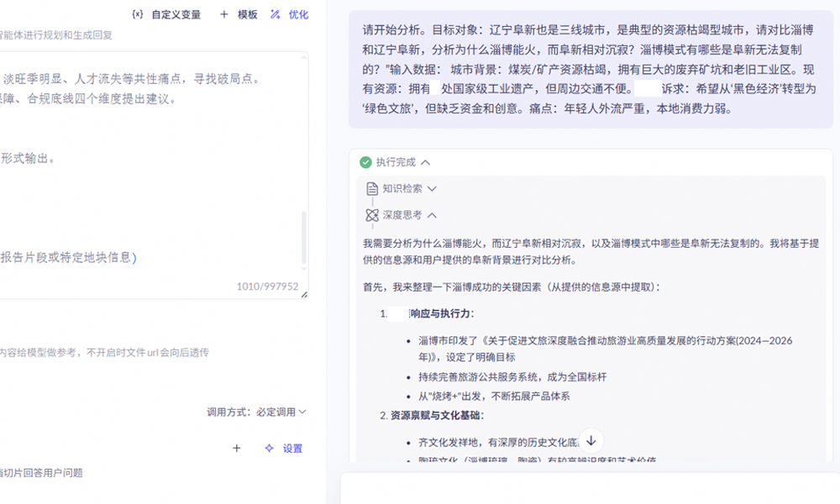Click the 深度思考 atom icon
Image resolution: width=840 pixels, height=504 pixels.
click(372, 215)
